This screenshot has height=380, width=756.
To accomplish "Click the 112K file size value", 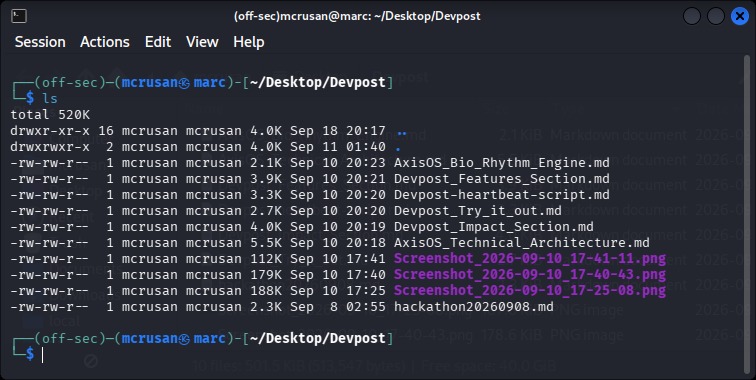I will 266,258.
